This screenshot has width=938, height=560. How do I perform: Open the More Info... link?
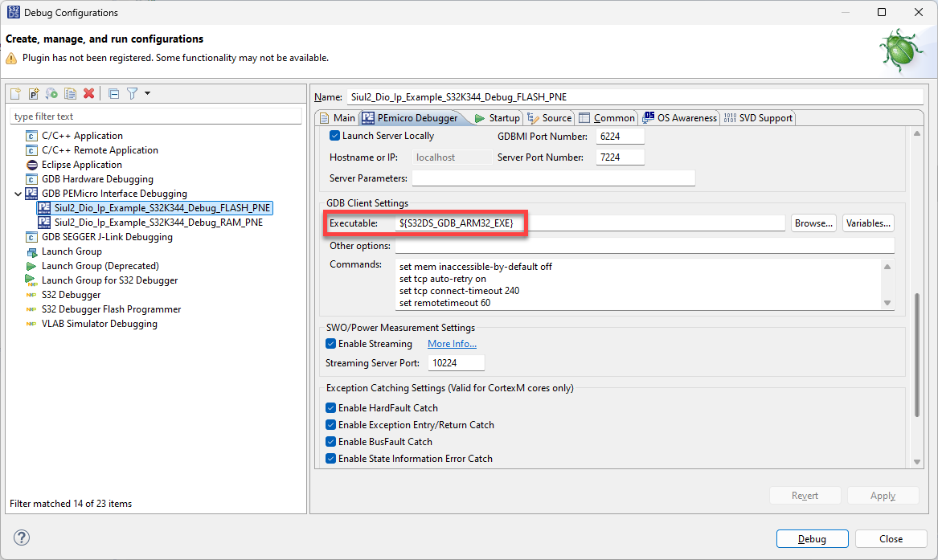452,344
